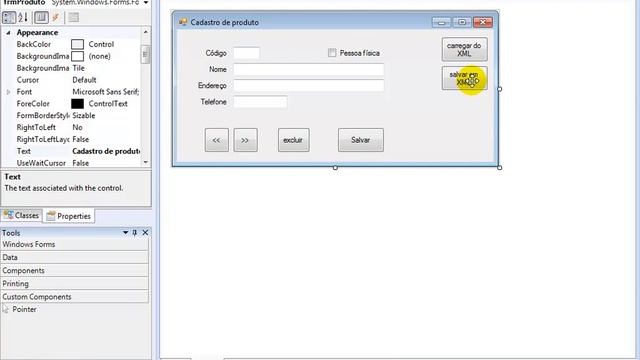Viewport: 640px width, 360px height.
Task: Click the 'Código' label on the form
Action: [216, 53]
